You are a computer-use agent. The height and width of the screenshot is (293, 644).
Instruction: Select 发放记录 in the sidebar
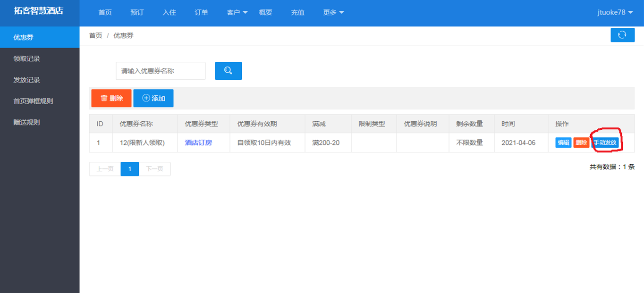(x=40, y=80)
